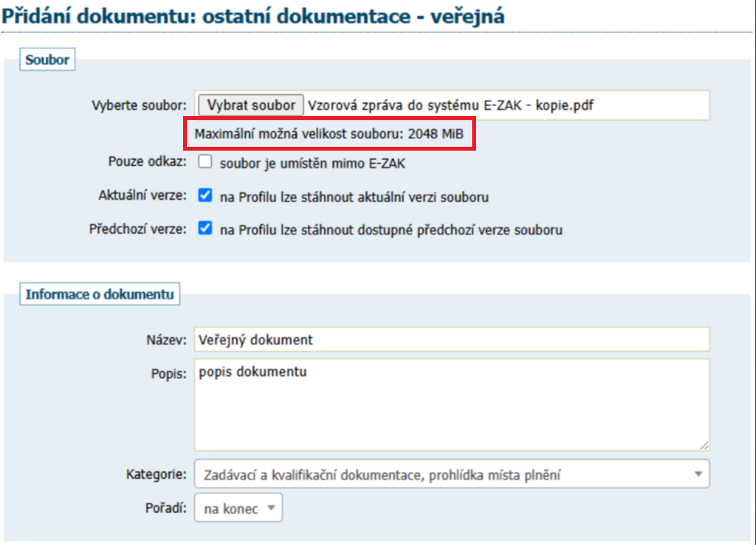The height and width of the screenshot is (545, 756).
Task: Click the 'Vybrat soubor' file button
Action: coord(251,105)
